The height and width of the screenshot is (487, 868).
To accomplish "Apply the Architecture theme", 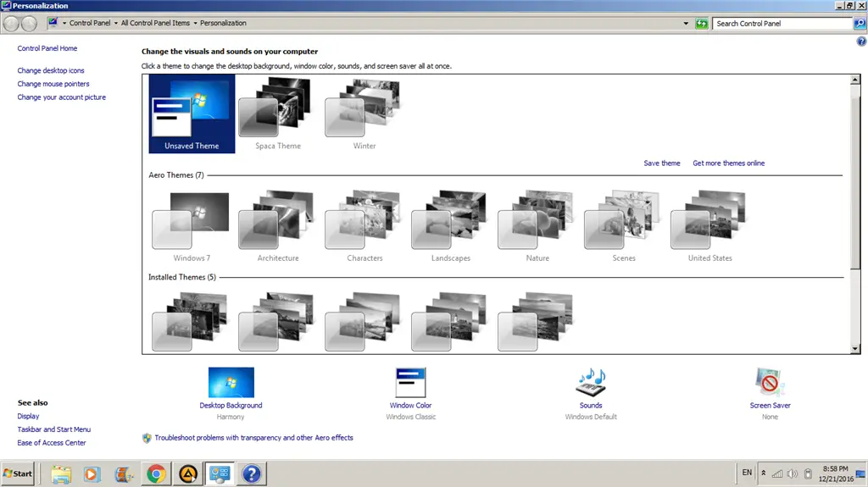I will 278,226.
